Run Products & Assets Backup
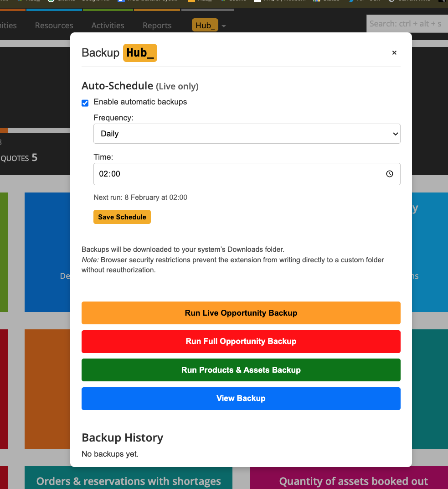 (x=241, y=370)
